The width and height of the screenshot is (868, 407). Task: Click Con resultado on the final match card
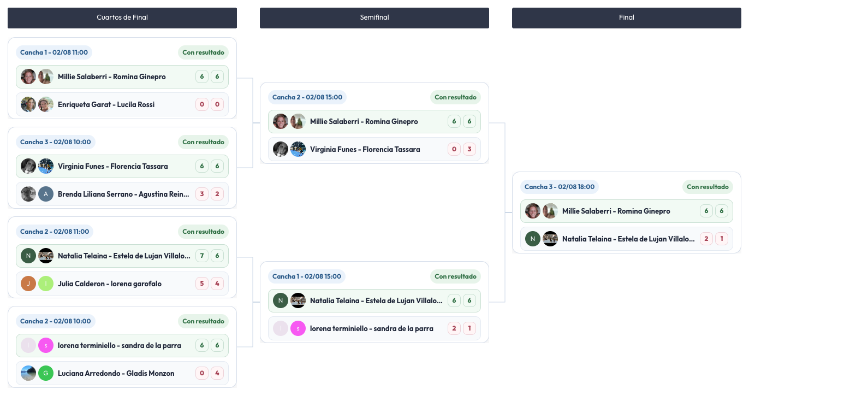tap(708, 187)
